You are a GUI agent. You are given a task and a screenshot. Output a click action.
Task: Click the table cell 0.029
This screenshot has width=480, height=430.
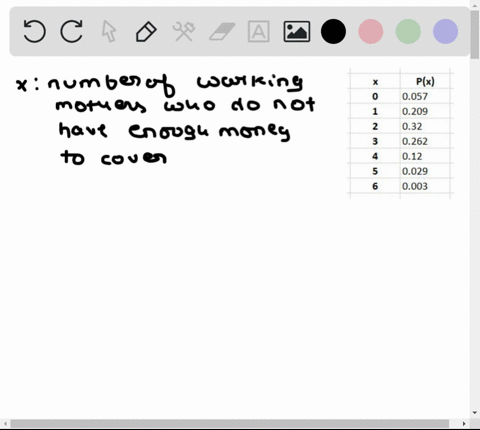(425, 171)
